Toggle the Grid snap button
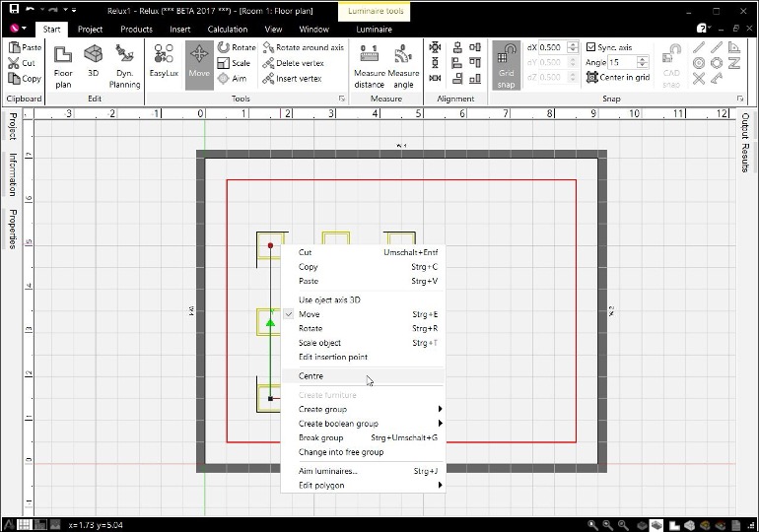The height and width of the screenshot is (532, 759). (507, 65)
